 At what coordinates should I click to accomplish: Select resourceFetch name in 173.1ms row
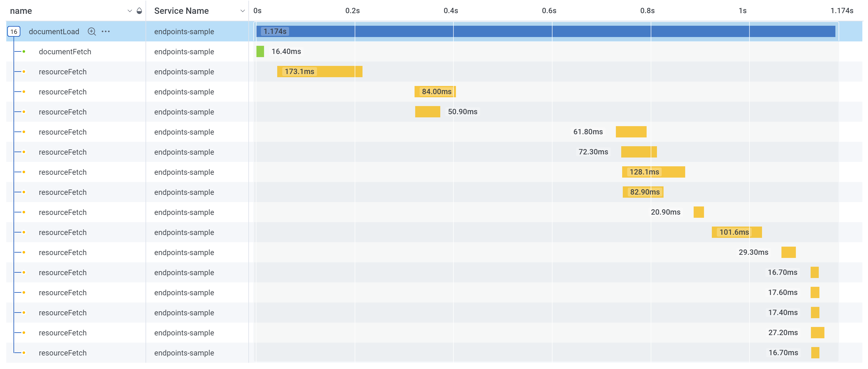[x=63, y=72]
